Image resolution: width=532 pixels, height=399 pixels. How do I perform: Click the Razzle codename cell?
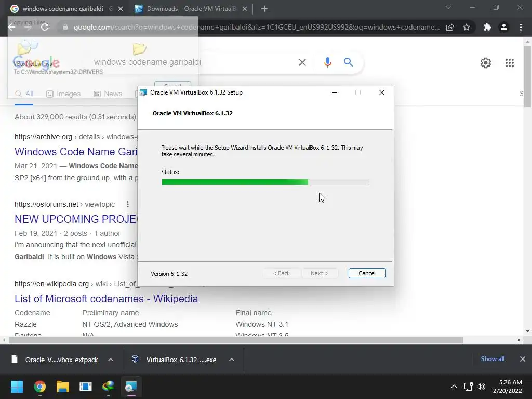click(x=25, y=324)
